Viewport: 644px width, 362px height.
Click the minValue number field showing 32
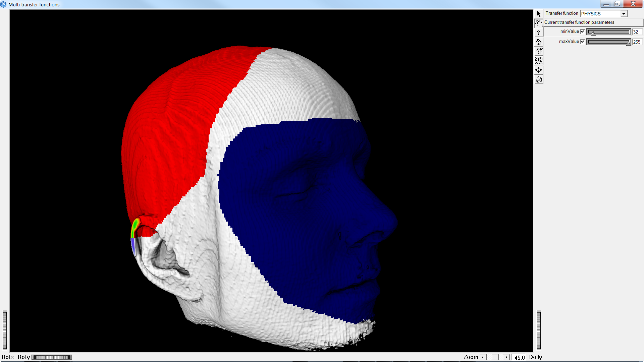(x=637, y=32)
